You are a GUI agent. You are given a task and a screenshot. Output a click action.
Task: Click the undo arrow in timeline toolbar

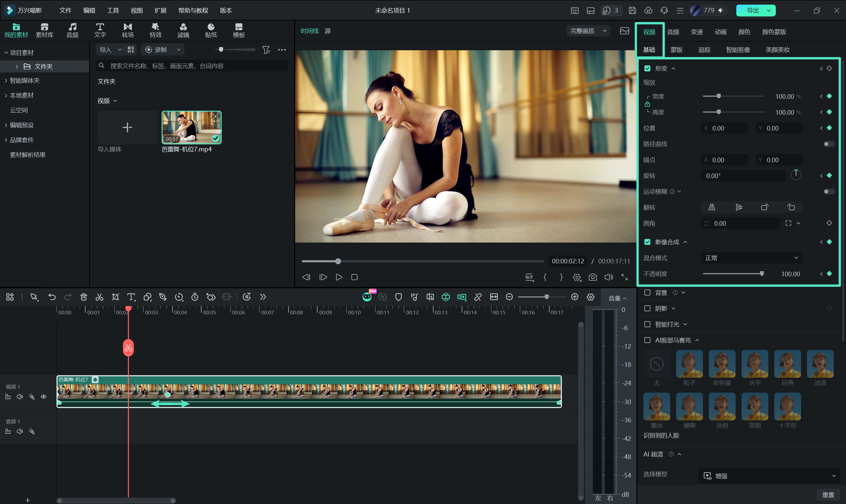point(52,297)
